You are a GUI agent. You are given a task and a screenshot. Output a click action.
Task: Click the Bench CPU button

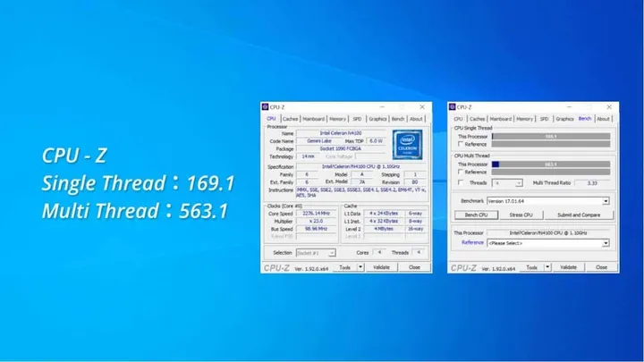(x=477, y=215)
